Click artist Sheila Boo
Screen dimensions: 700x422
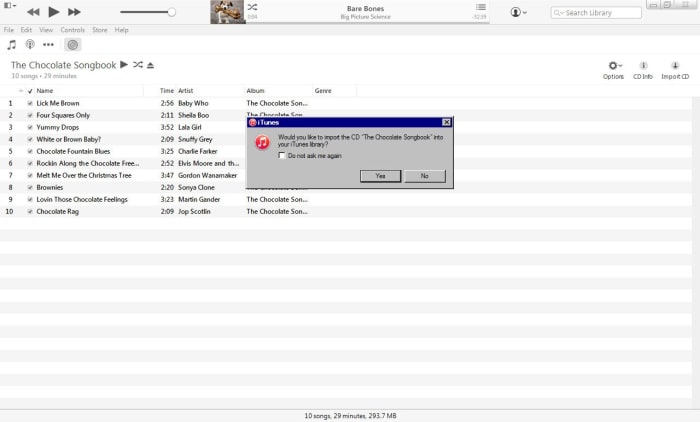(x=194, y=115)
